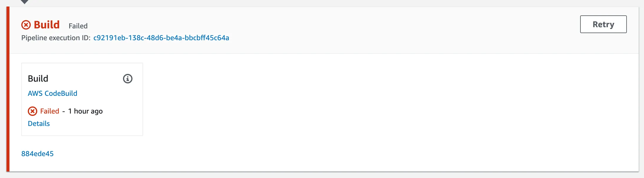
Task: Click the 'Pipeline execution ID:' label
Action: coord(56,38)
